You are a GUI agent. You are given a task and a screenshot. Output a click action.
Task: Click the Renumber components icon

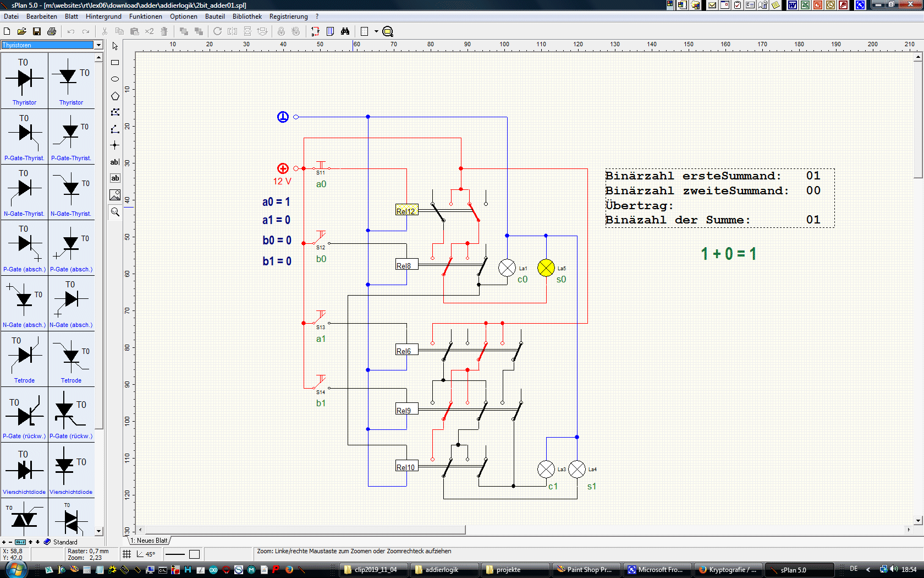click(x=315, y=31)
